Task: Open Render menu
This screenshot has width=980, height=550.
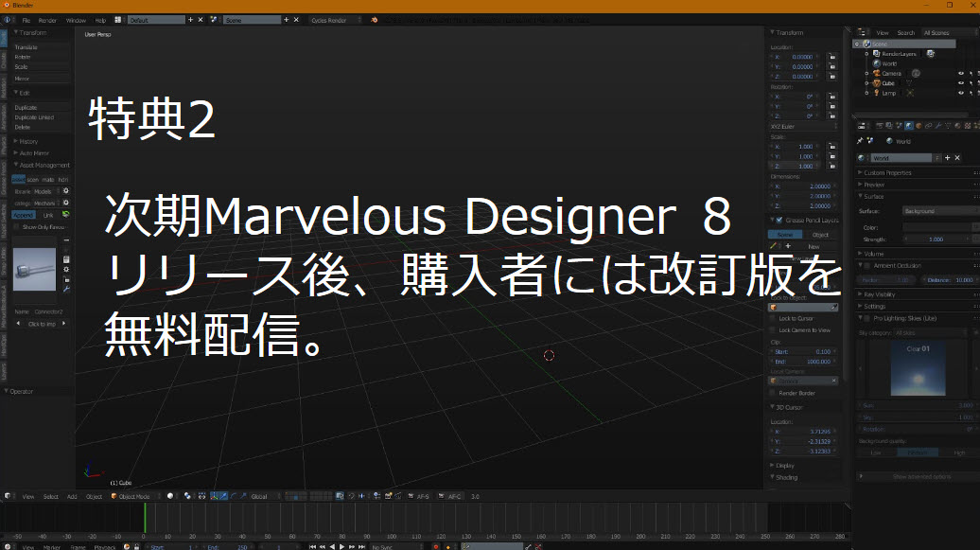Action: coord(47,20)
